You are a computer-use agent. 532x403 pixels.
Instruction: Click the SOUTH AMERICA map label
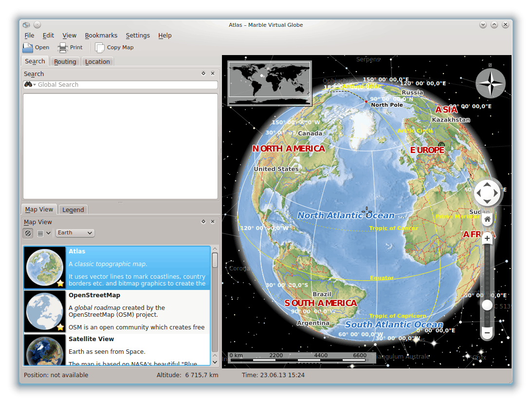pyautogui.click(x=321, y=303)
